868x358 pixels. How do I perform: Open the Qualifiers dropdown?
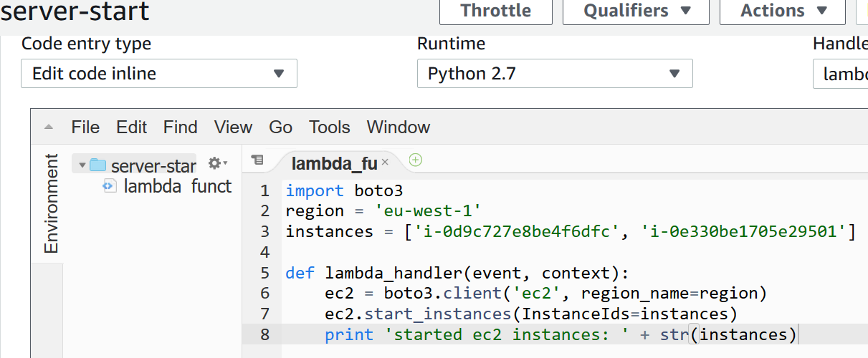coord(636,11)
